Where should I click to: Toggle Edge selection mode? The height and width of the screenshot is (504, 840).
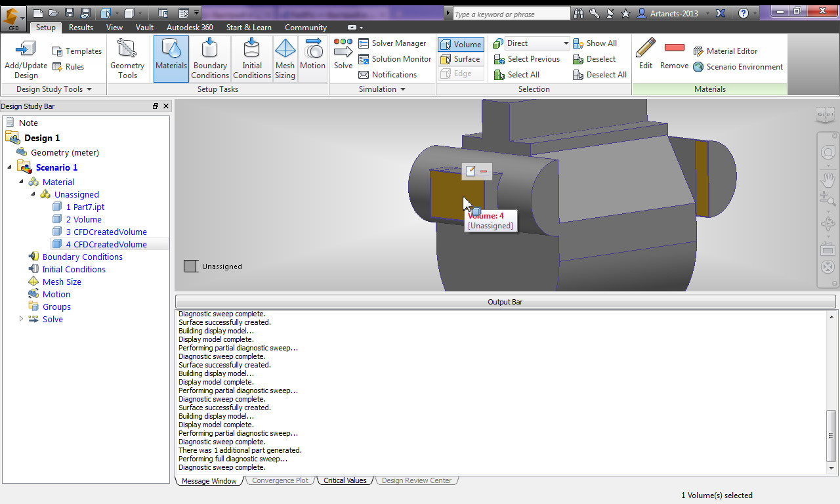(461, 73)
